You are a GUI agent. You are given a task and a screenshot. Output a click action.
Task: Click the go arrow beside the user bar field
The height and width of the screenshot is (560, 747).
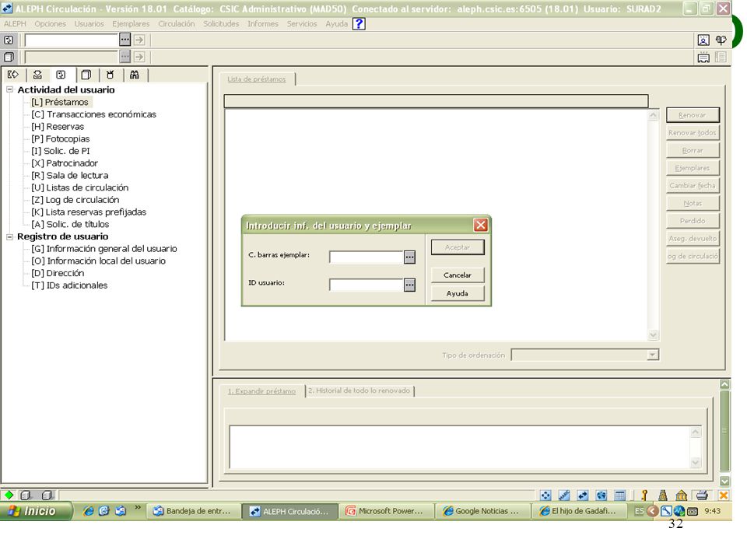click(x=139, y=40)
